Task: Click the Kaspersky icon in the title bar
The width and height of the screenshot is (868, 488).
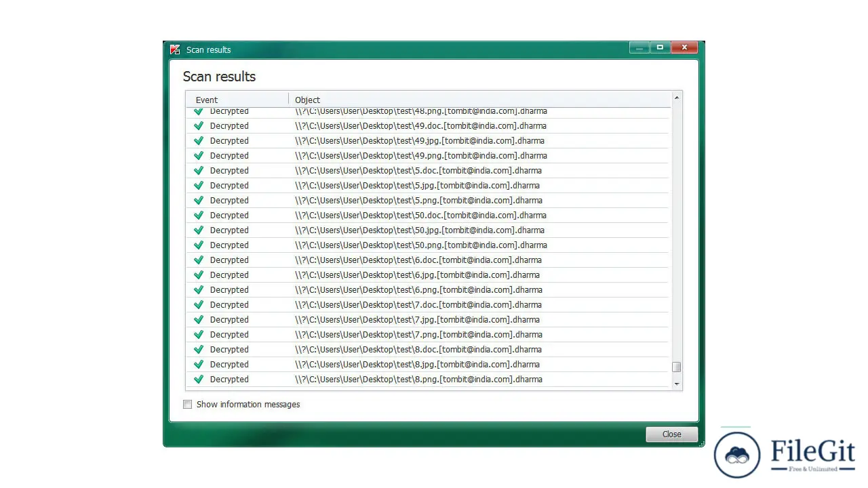Action: (175, 49)
